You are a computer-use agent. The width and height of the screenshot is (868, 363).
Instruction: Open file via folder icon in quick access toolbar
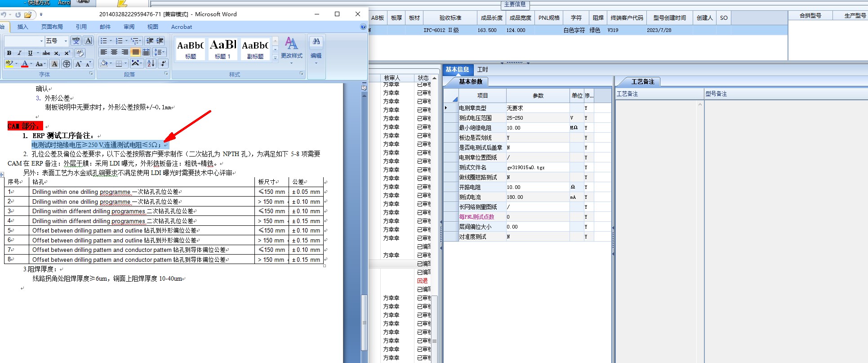point(28,14)
